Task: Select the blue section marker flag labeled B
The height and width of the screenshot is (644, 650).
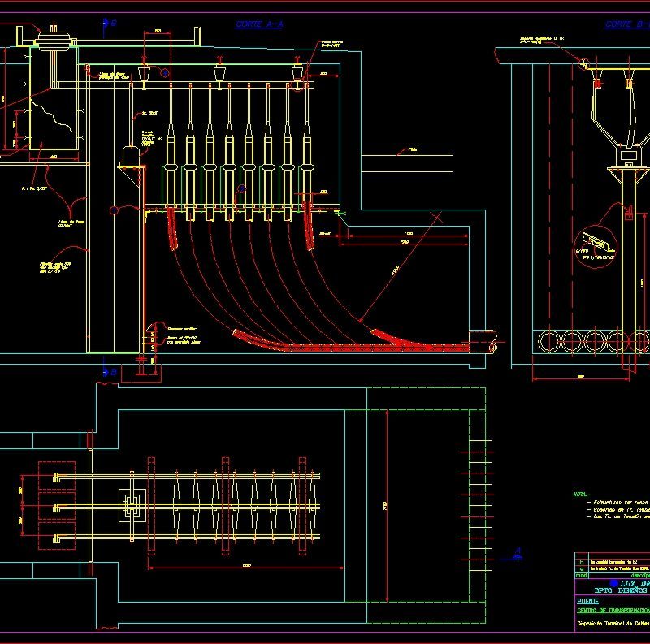Action: [105, 24]
